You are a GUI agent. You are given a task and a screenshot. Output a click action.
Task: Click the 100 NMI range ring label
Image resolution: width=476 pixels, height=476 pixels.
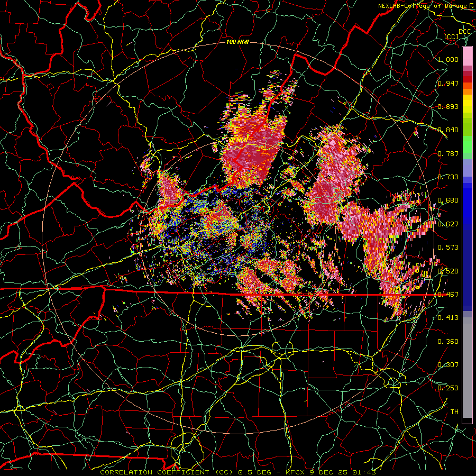click(237, 42)
